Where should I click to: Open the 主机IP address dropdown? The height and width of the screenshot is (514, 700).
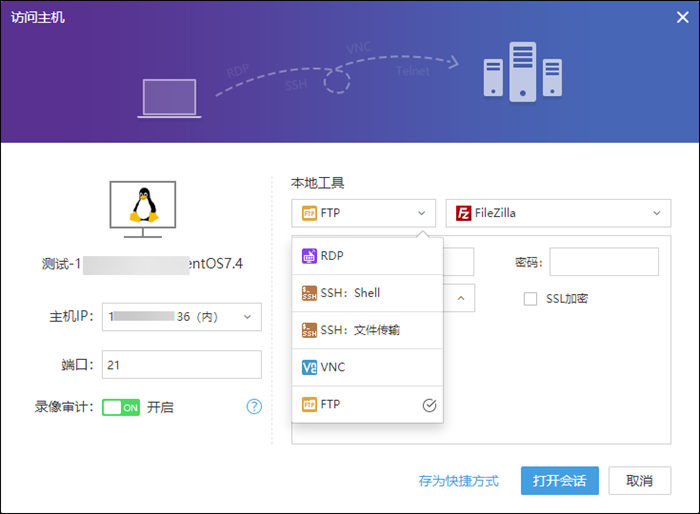tap(247, 317)
